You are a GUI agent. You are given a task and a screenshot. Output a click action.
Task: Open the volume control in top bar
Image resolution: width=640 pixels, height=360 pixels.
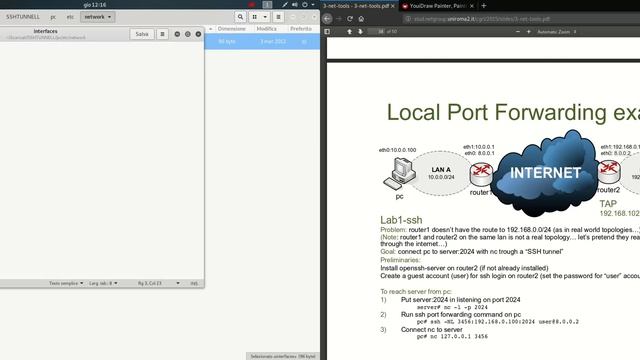pos(295,5)
